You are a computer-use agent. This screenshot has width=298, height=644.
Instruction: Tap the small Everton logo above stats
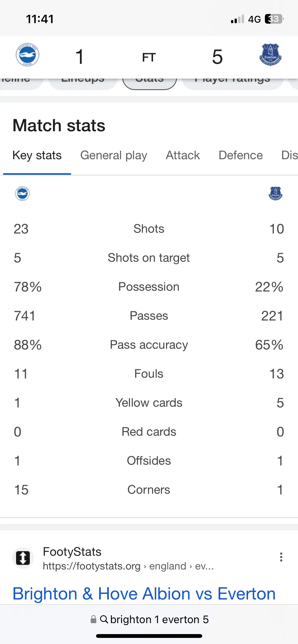click(x=276, y=194)
